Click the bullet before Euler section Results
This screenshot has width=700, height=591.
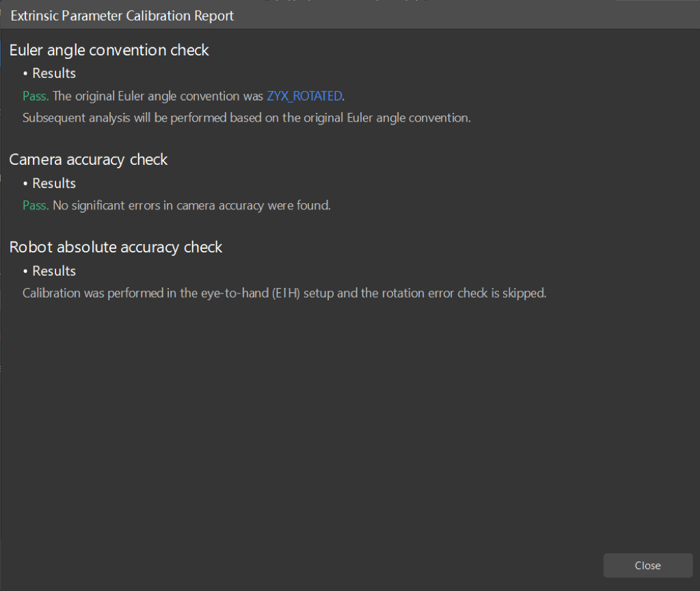click(x=26, y=74)
